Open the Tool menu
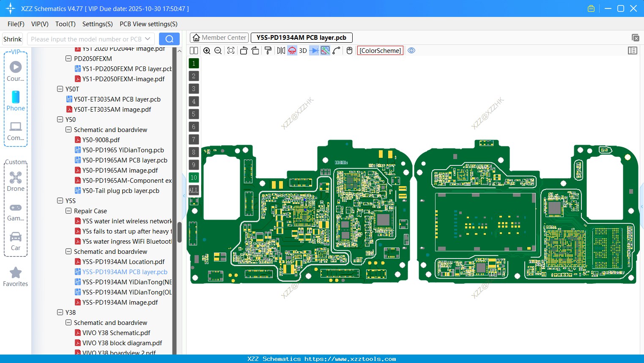 point(65,24)
